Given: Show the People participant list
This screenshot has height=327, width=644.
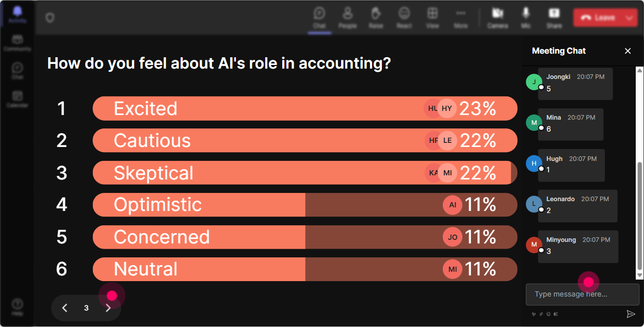Looking at the screenshot, I should (348, 18).
